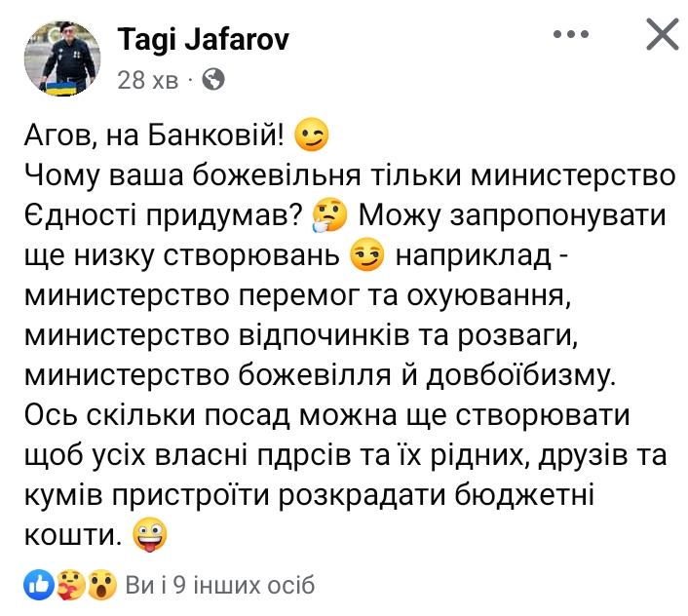Click the phrase 'Можу запропонувати' in the post
The width and height of the screenshot is (688, 616).
513,215
